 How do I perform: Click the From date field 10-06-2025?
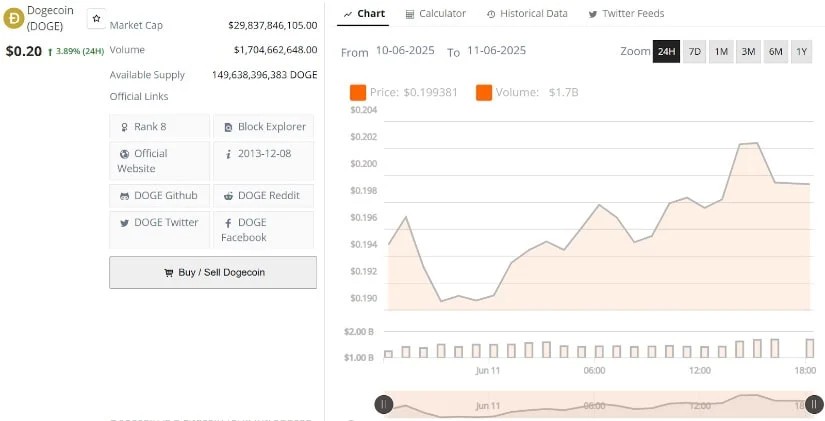click(405, 51)
